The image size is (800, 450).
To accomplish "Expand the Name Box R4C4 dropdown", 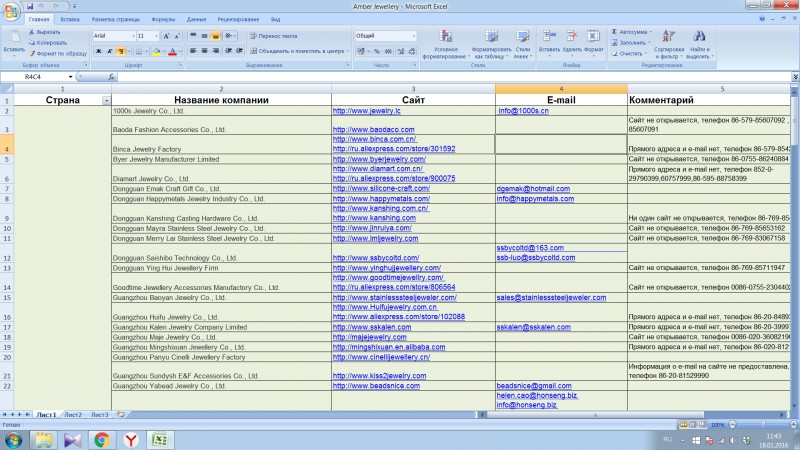I will pos(70,77).
